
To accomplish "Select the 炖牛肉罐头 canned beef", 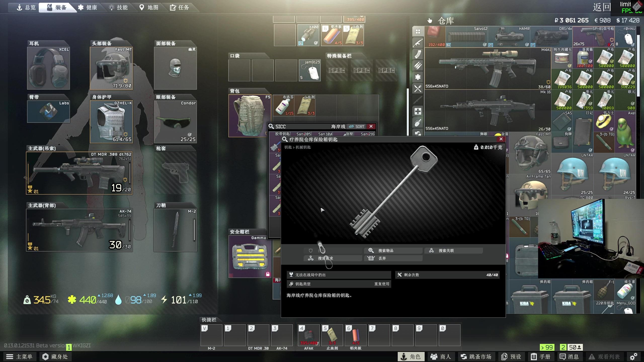I will [562, 58].
